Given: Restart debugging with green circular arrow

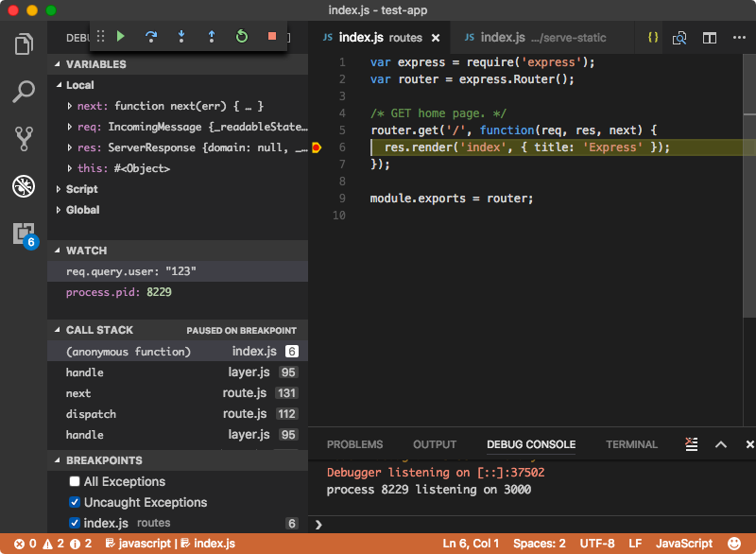Looking at the screenshot, I should click(242, 36).
